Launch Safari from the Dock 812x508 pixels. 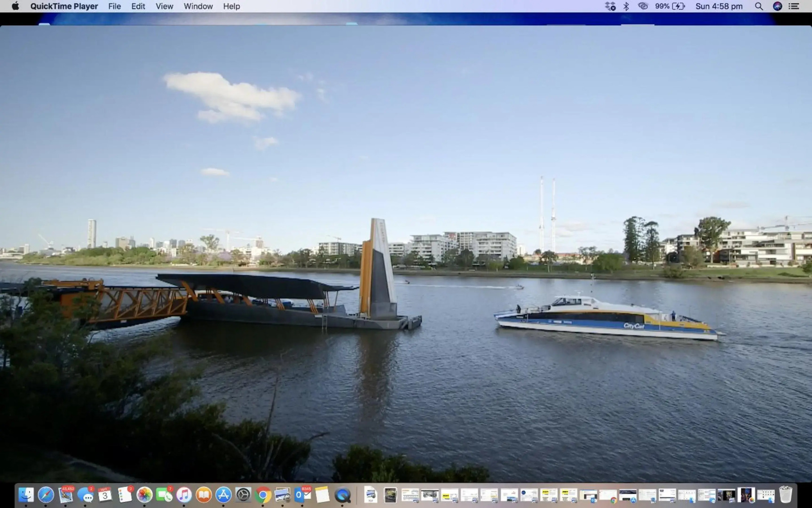click(x=46, y=495)
